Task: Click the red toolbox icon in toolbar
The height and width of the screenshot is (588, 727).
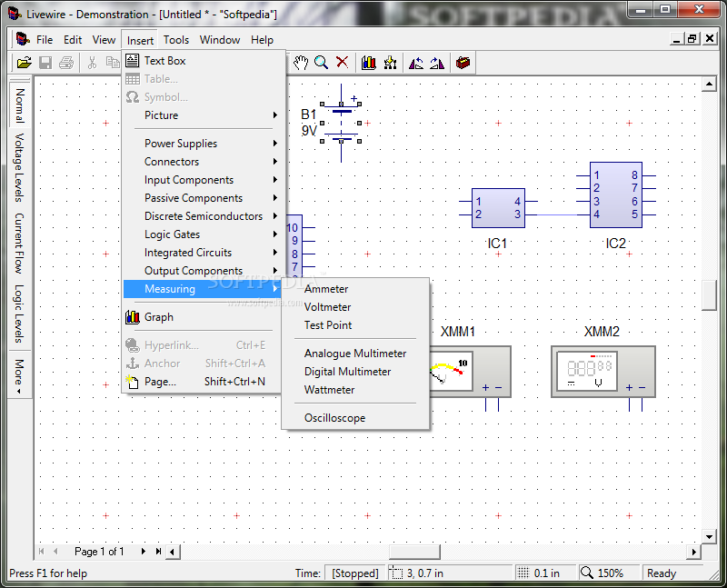Action: (463, 63)
